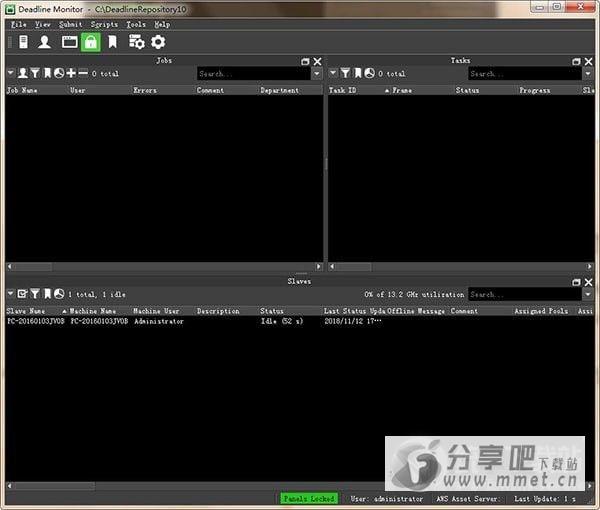This screenshot has height=510, width=600.
Task: Sort Tasks by Frame column header
Action: (x=402, y=90)
